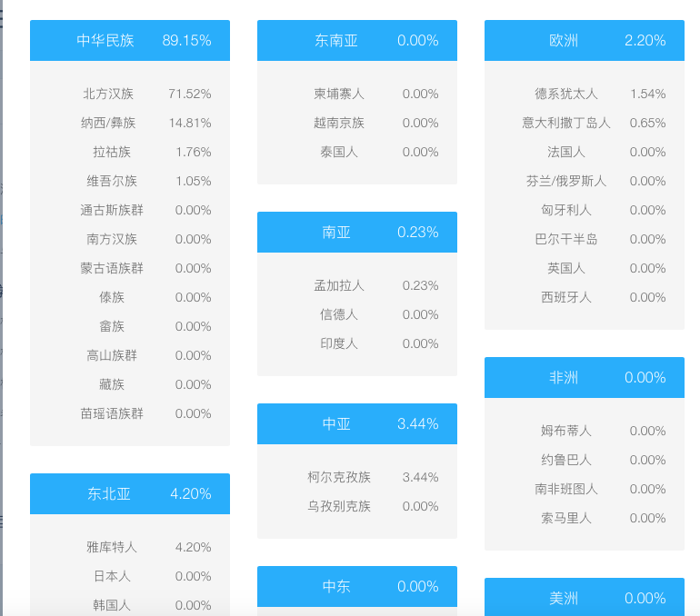Open the 东北亚 region header
The image size is (700, 616).
pyautogui.click(x=129, y=493)
